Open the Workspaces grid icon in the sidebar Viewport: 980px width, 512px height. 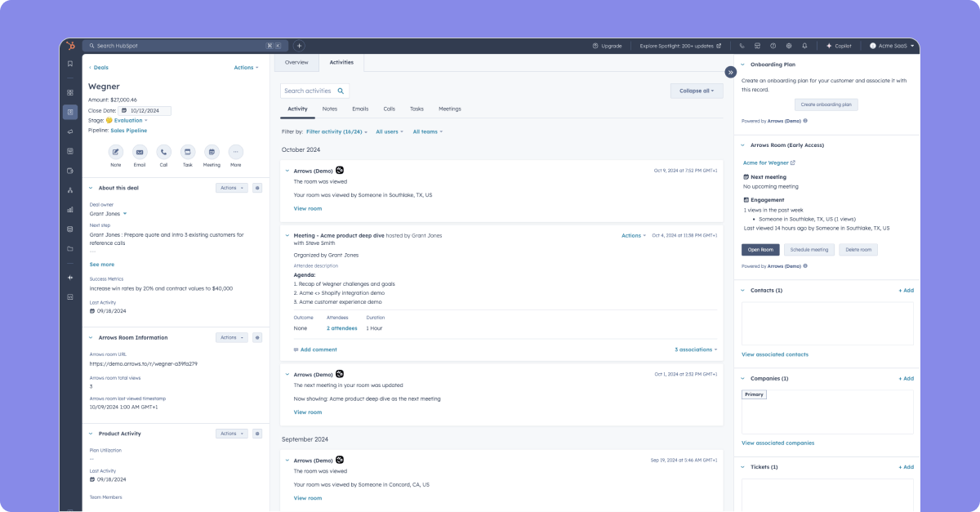[70, 92]
